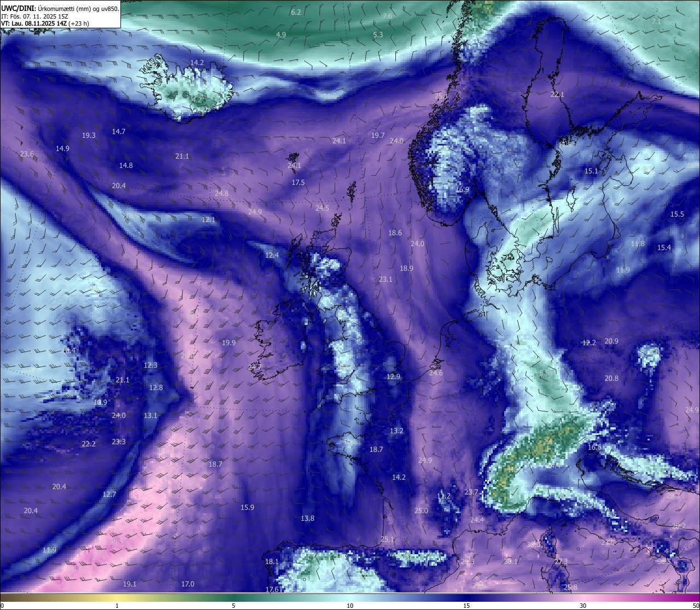The image size is (700, 610).
Task: Select the '12.8' map value
Action: [156, 387]
